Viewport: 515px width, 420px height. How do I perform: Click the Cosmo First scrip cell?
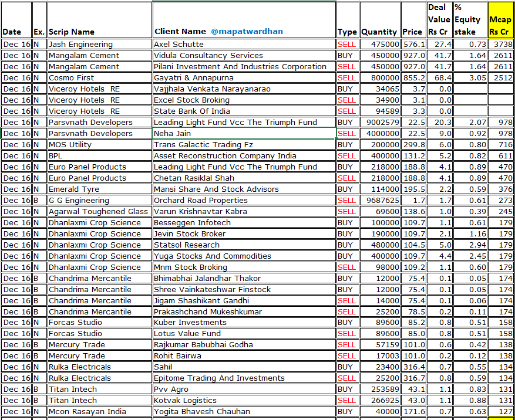(x=99, y=78)
